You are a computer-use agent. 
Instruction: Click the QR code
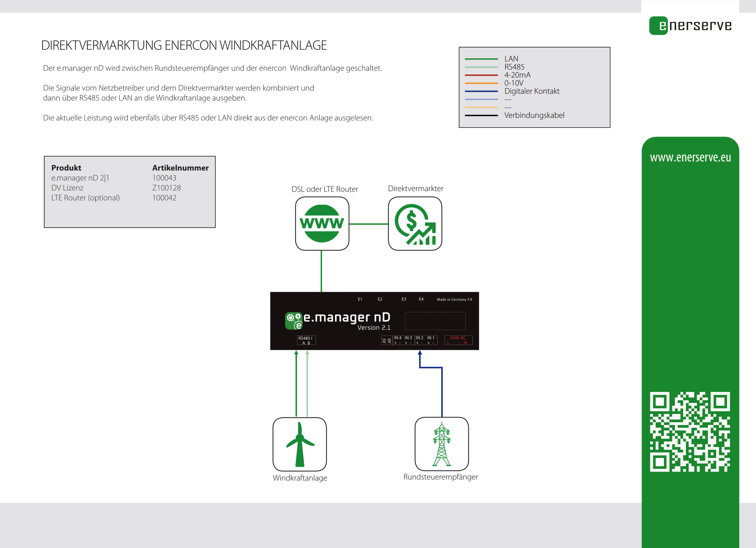click(690, 432)
